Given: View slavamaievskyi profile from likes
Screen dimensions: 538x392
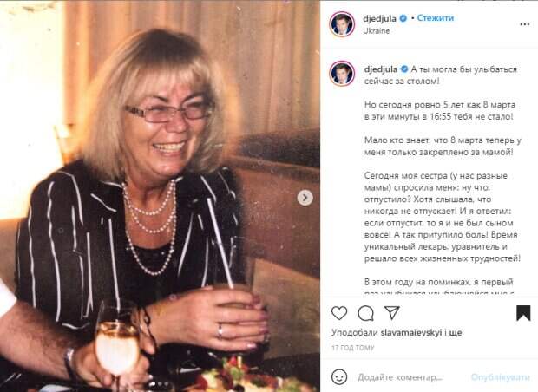Looking at the screenshot, I should 411,332.
